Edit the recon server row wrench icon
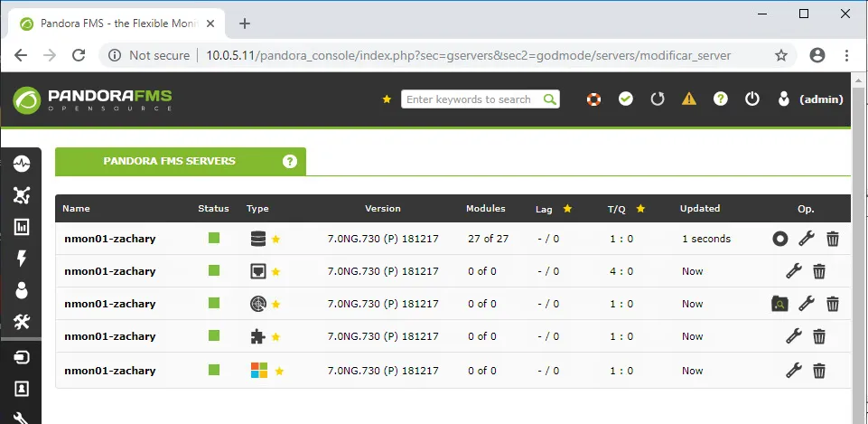Image resolution: width=868 pixels, height=424 pixels. click(x=807, y=304)
